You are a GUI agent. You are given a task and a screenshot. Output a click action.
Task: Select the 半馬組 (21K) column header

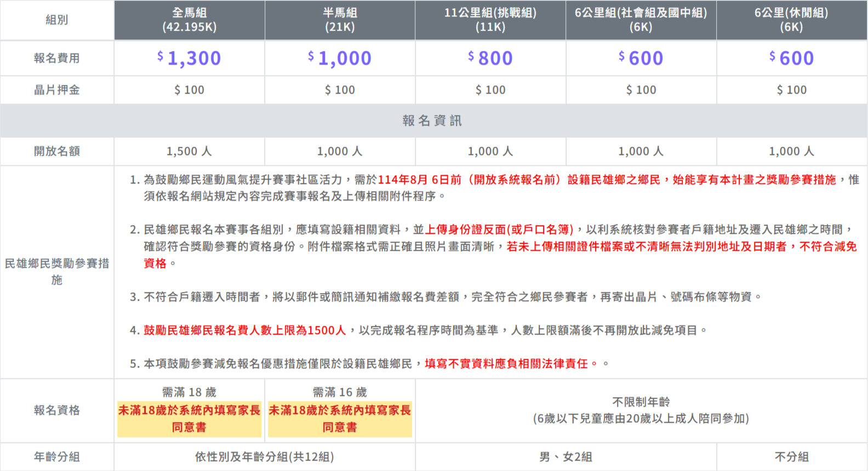click(x=340, y=20)
